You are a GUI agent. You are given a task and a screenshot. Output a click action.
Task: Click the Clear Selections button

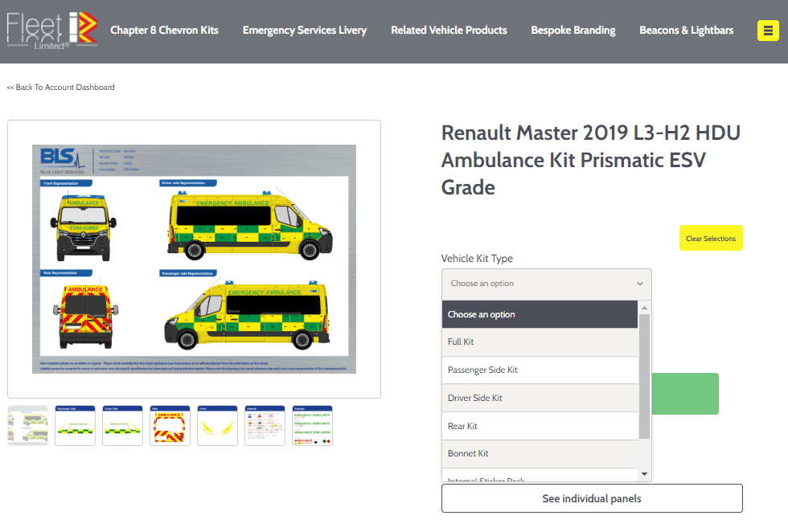(x=711, y=238)
